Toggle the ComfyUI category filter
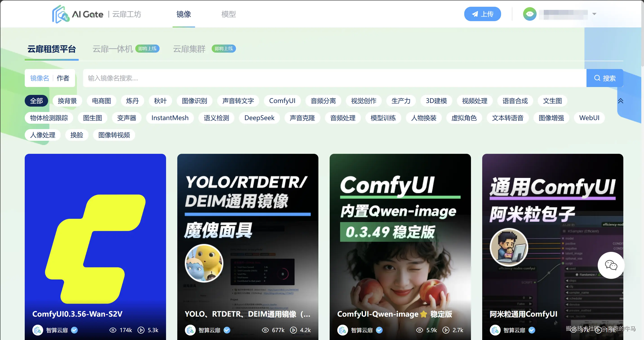The width and height of the screenshot is (644, 340). [x=282, y=101]
